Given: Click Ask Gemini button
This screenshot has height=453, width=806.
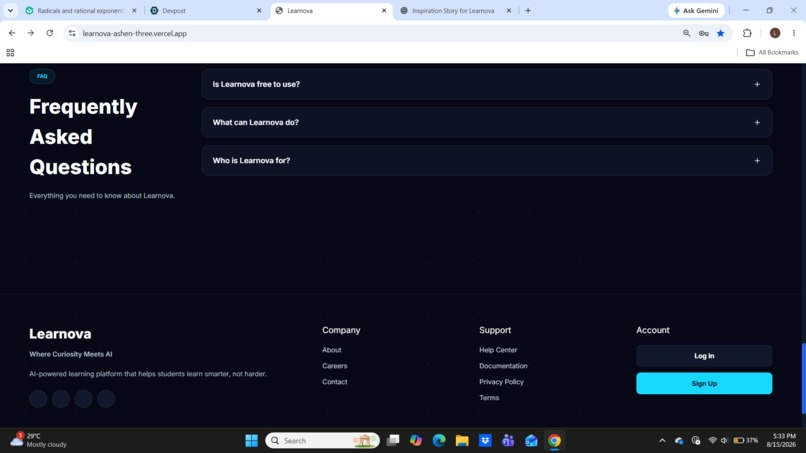Looking at the screenshot, I should 696,10.
